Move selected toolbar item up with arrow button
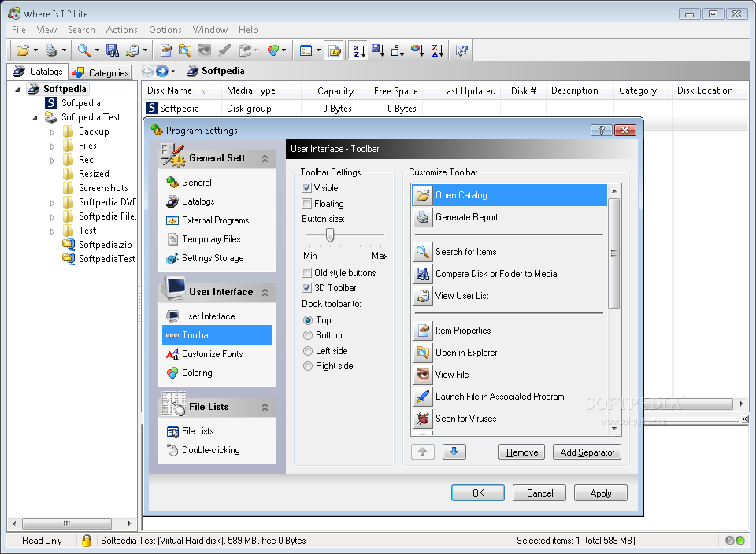The height and width of the screenshot is (554, 756). [423, 452]
